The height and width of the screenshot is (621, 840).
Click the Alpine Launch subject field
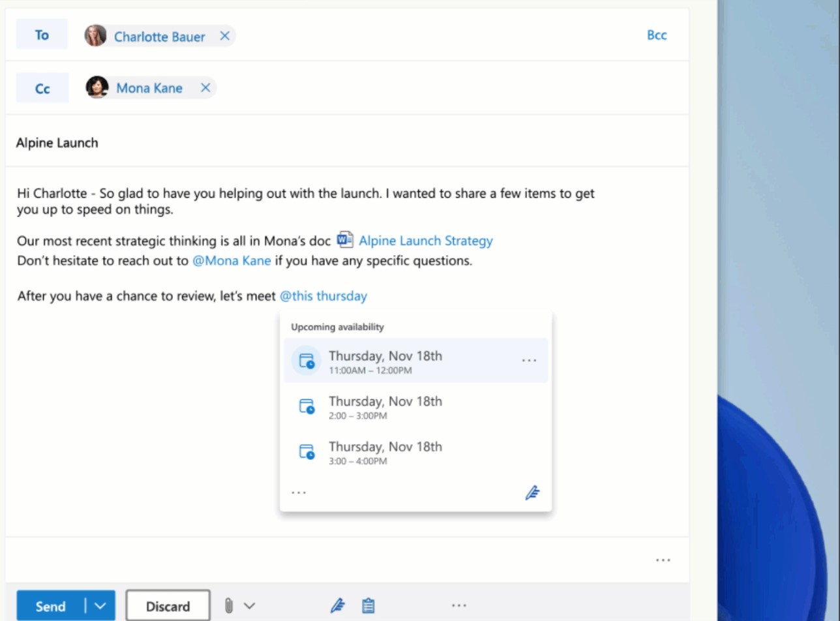[x=57, y=142]
